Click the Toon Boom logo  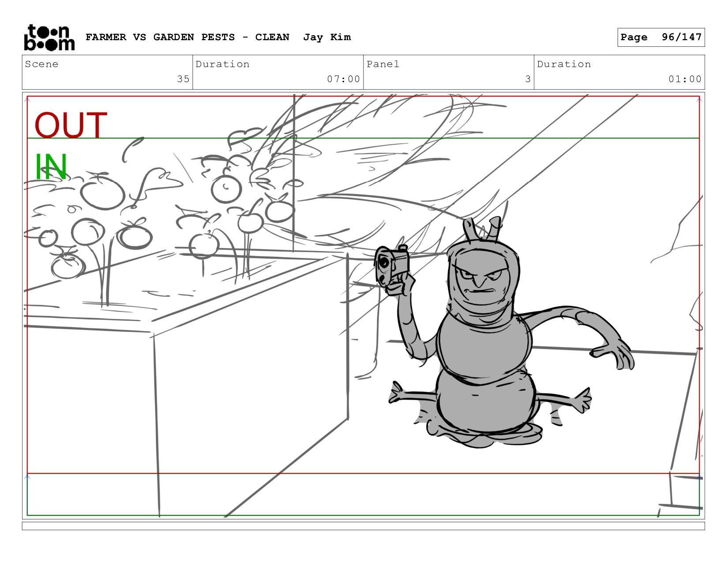tap(49, 37)
